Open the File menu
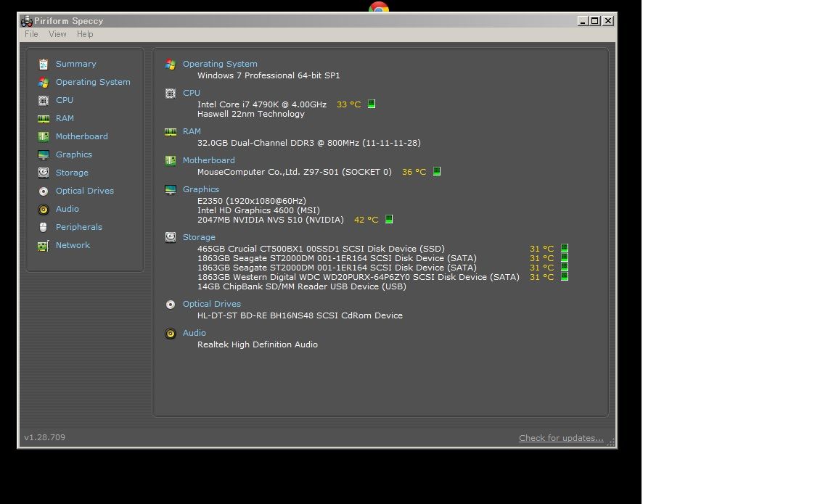 pyautogui.click(x=31, y=34)
